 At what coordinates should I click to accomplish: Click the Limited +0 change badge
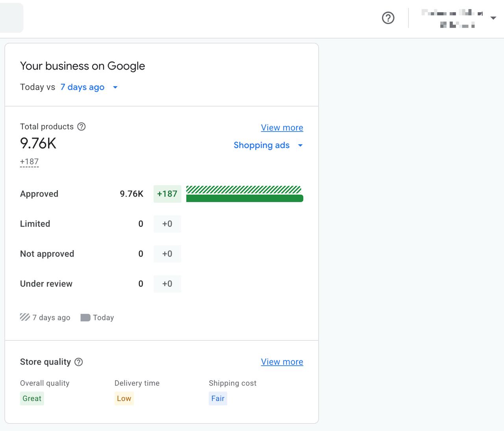tap(167, 224)
